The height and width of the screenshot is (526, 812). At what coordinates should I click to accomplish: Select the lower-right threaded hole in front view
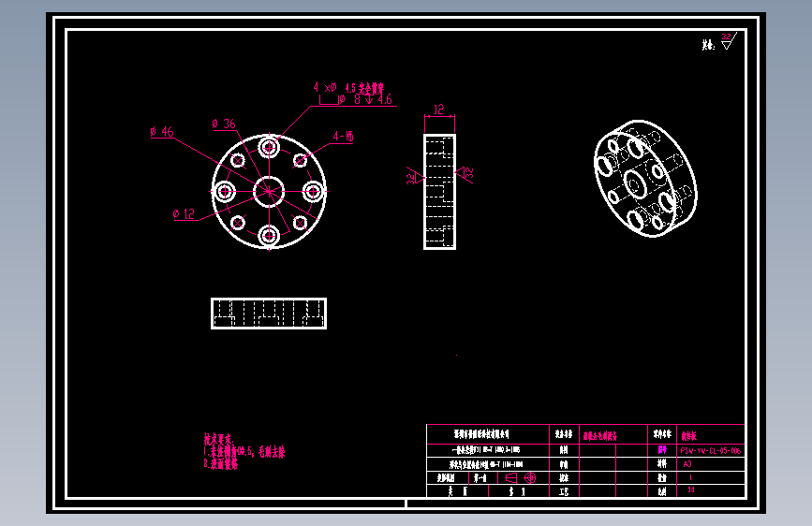(300, 223)
